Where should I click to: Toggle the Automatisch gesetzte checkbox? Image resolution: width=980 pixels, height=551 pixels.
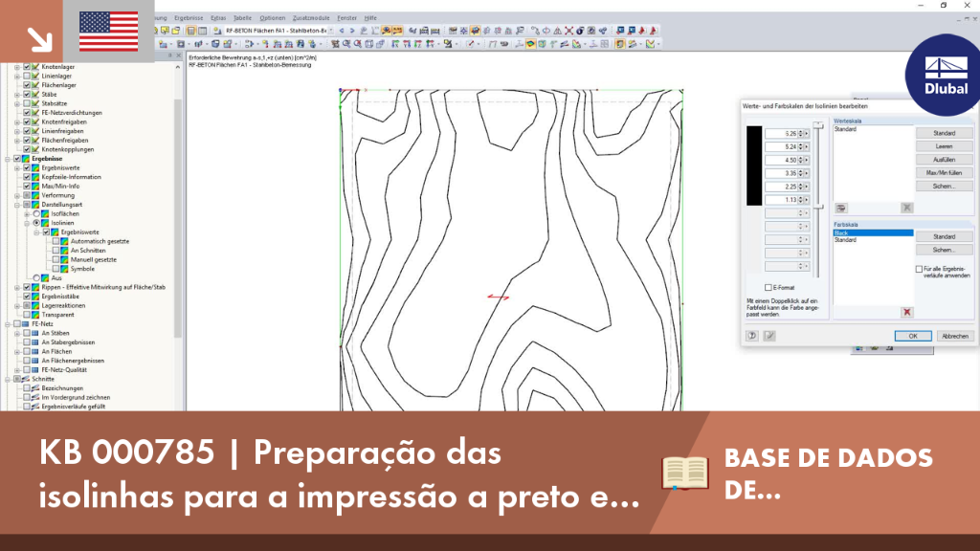pyautogui.click(x=56, y=241)
